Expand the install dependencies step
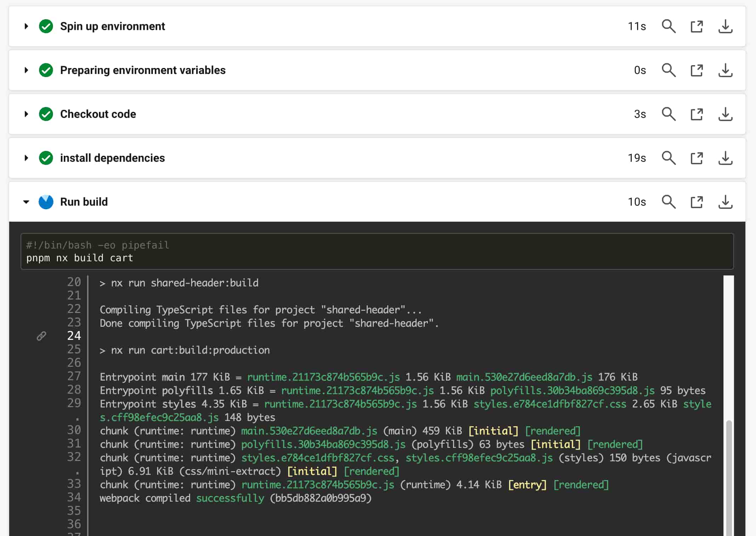The image size is (756, 536). [x=26, y=158]
